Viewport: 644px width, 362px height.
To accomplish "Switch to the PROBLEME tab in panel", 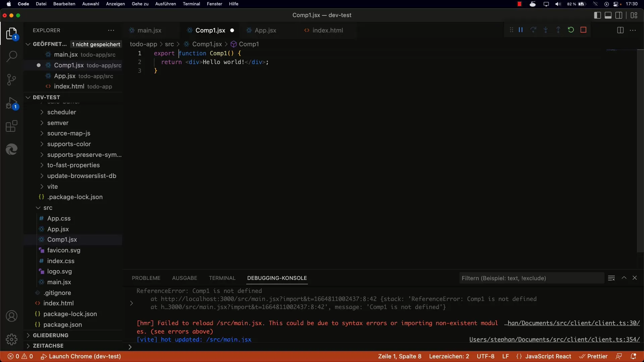I will pyautogui.click(x=146, y=278).
